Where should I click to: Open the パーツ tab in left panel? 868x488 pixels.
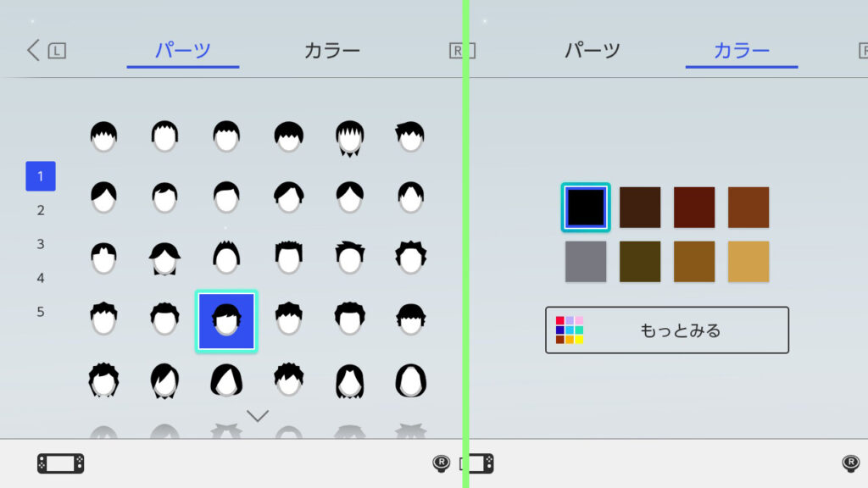pos(183,51)
